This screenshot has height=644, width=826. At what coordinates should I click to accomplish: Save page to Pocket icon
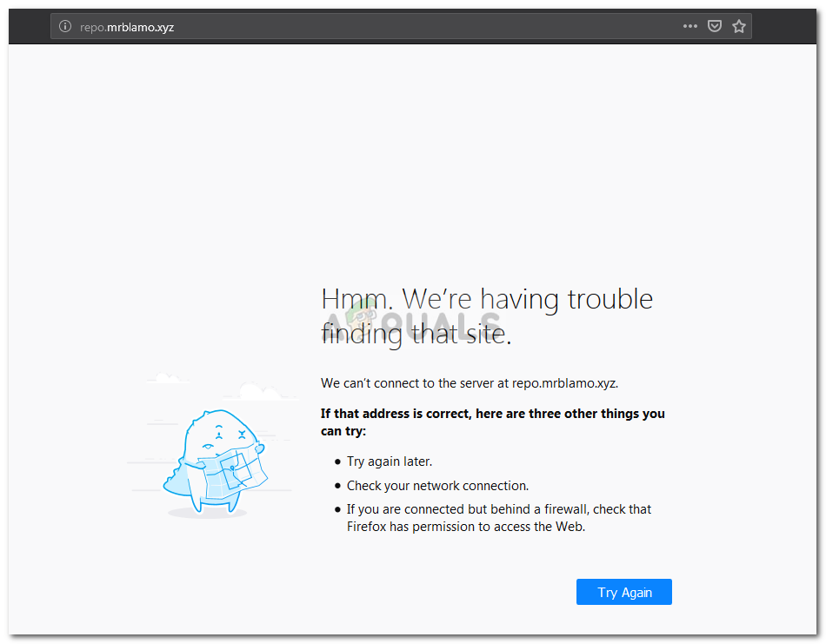[x=715, y=26]
